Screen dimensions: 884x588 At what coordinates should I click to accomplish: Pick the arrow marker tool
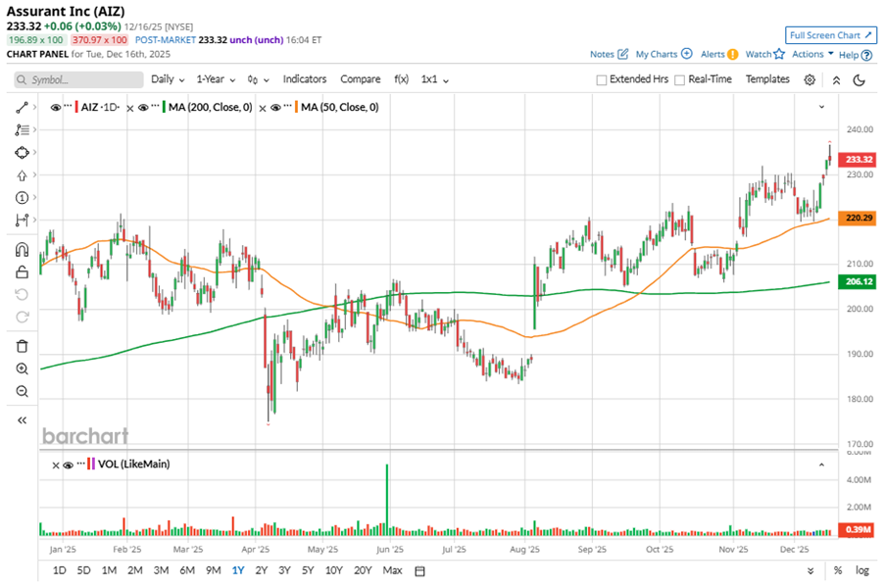[x=22, y=175]
